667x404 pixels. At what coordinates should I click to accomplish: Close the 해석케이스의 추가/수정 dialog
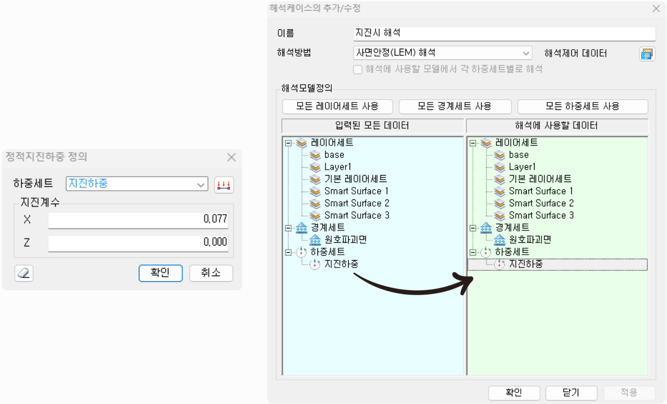pos(656,9)
